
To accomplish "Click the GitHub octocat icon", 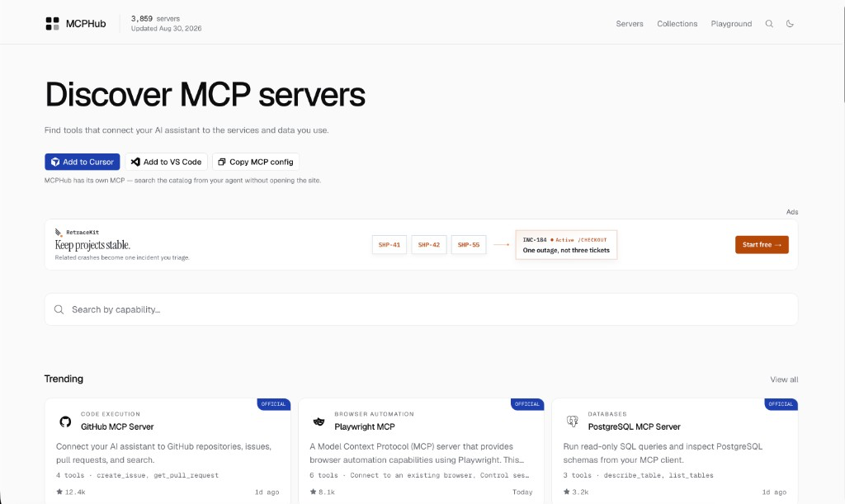I will [x=65, y=422].
